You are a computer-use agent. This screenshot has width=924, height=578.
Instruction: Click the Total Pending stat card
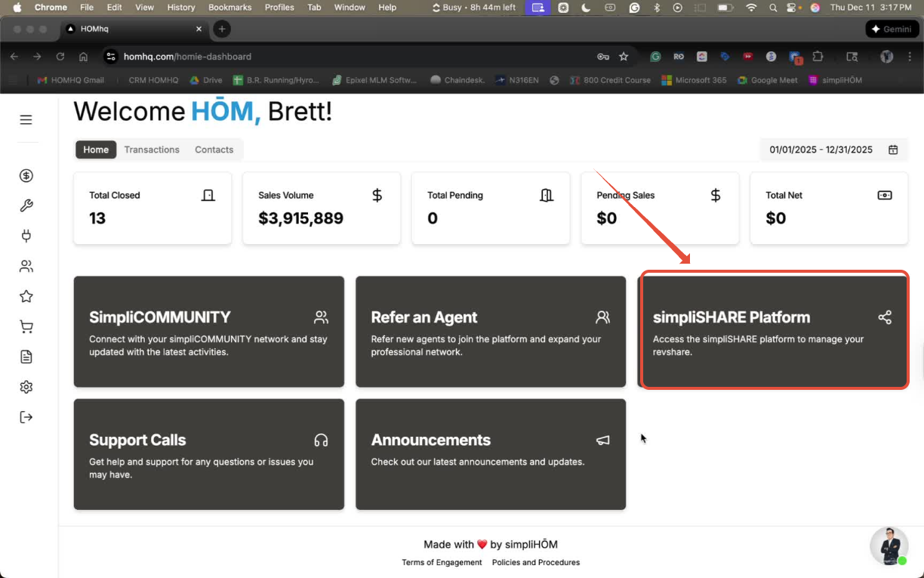click(491, 208)
